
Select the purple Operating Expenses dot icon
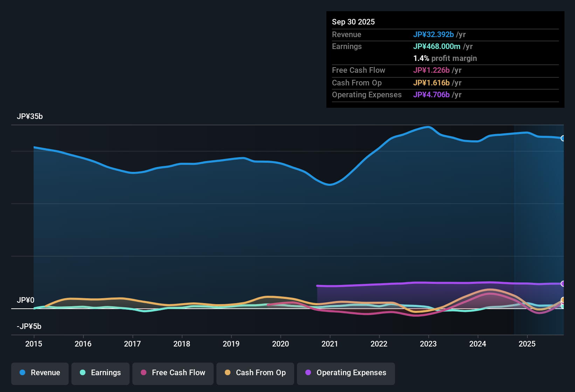coord(308,373)
